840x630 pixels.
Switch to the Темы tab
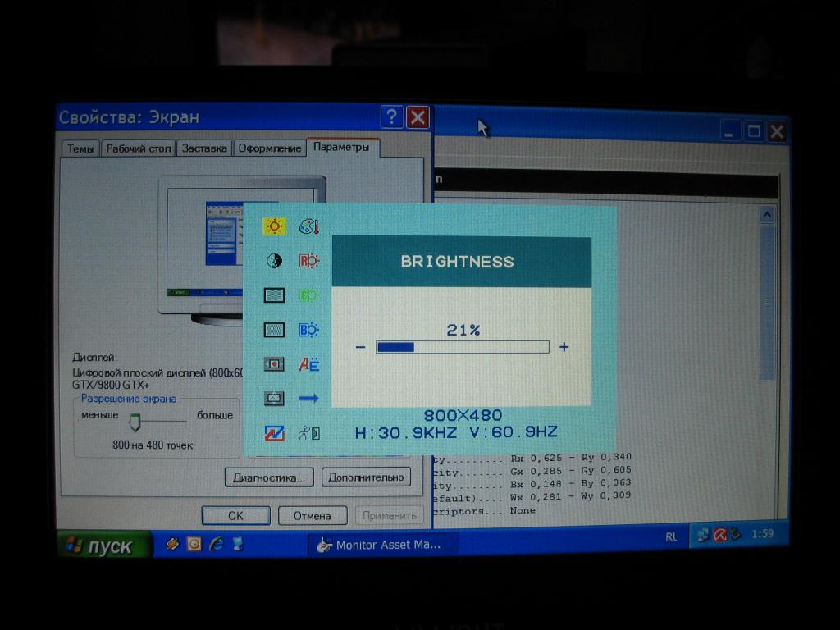(x=80, y=148)
